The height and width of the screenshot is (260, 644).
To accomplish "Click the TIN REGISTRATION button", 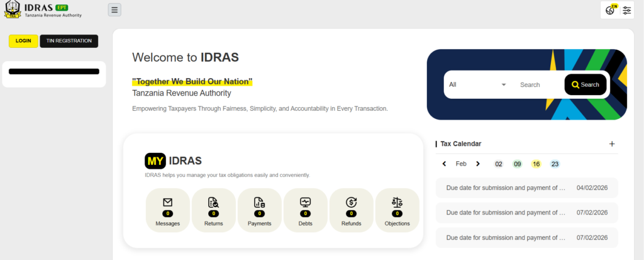I will click(69, 41).
